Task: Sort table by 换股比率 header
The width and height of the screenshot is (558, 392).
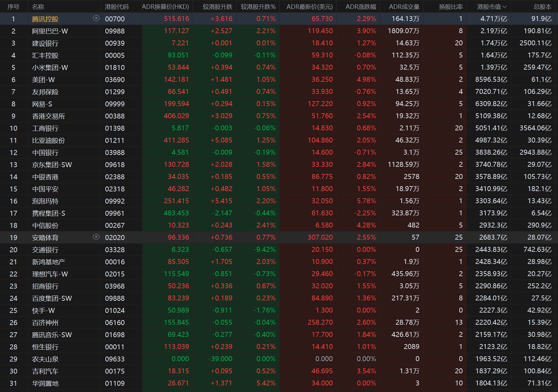Action: pos(451,7)
